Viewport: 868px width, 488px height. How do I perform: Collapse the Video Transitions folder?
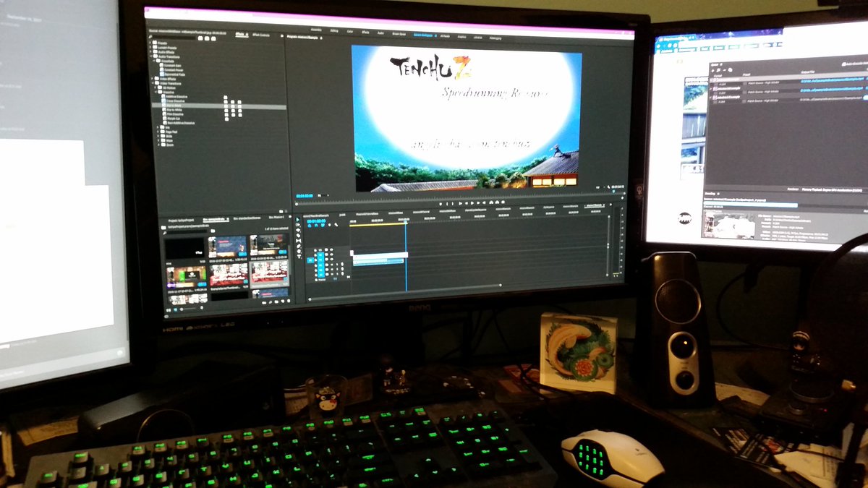(x=152, y=83)
